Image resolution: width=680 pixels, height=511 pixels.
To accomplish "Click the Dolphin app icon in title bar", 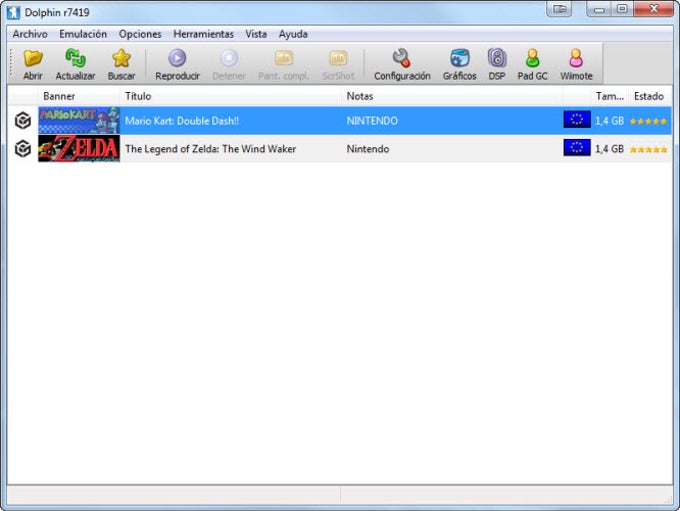I will (13, 12).
